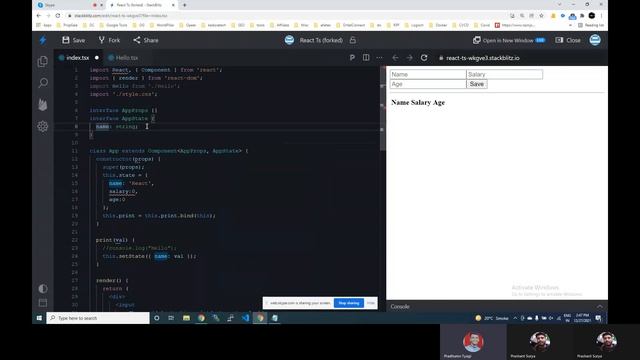Reload the browser page
This screenshot has width=640, height=360.
[58, 16]
